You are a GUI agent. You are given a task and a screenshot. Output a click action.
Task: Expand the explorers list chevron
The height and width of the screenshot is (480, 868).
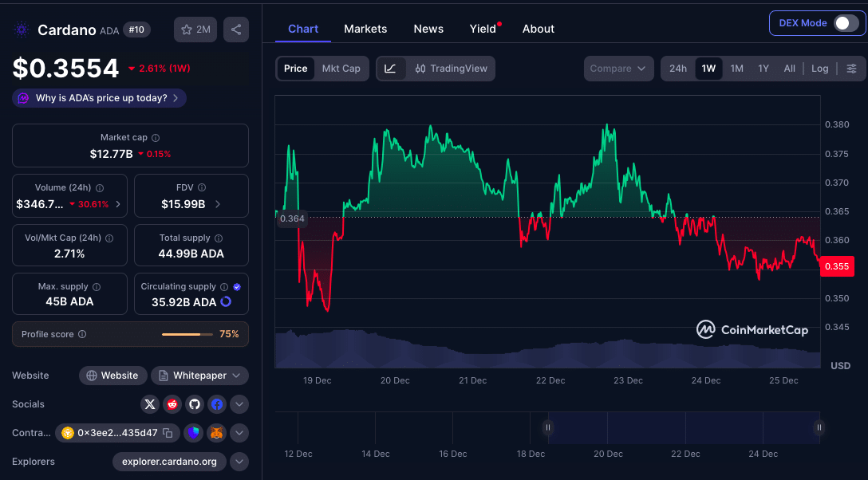click(x=239, y=461)
